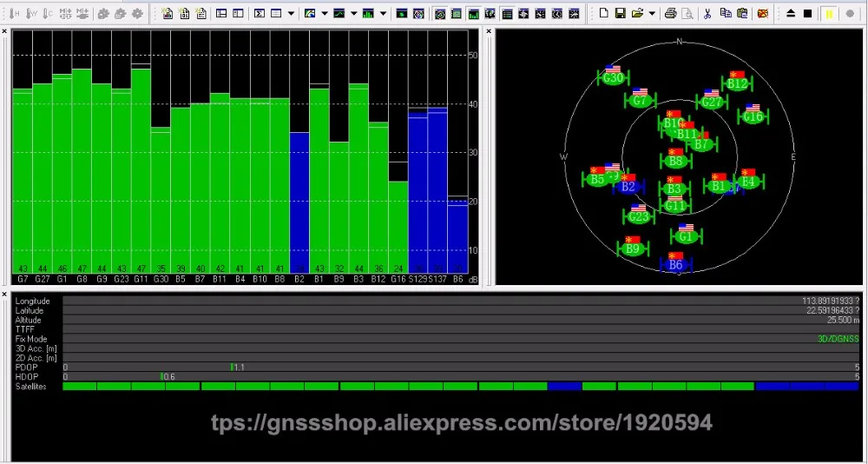Click the Cut scissors icon
This screenshot has width=868, height=464.
click(x=707, y=13)
